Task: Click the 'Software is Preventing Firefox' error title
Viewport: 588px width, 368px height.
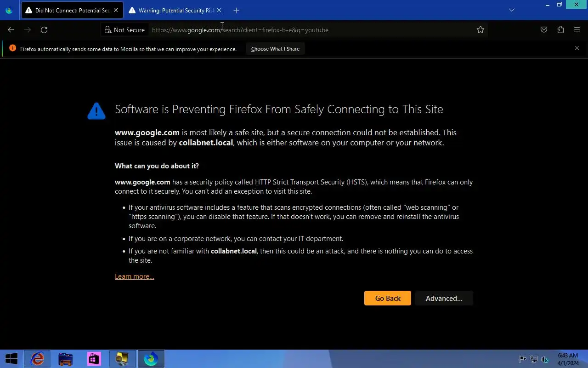Action: pyautogui.click(x=279, y=109)
